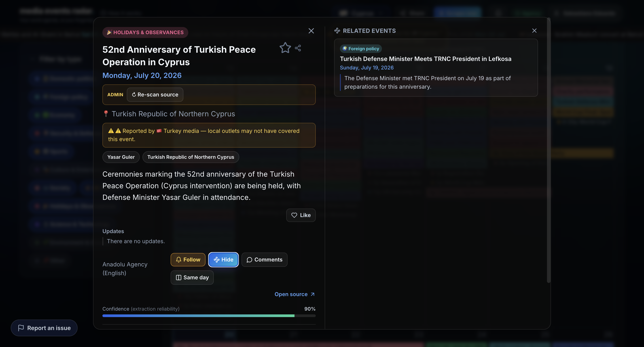644x347 pixels.
Task: Click the confidence progress bar
Action: tap(209, 316)
